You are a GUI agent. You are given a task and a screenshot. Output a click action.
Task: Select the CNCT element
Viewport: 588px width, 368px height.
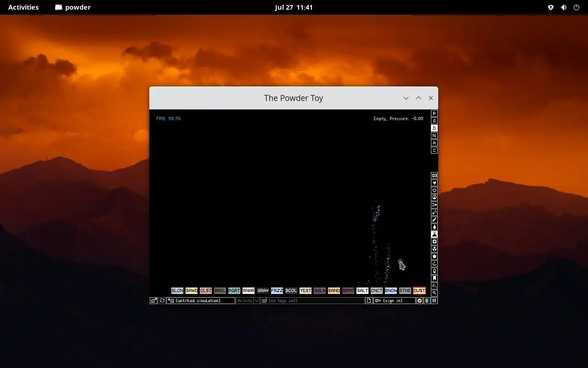[x=377, y=291]
